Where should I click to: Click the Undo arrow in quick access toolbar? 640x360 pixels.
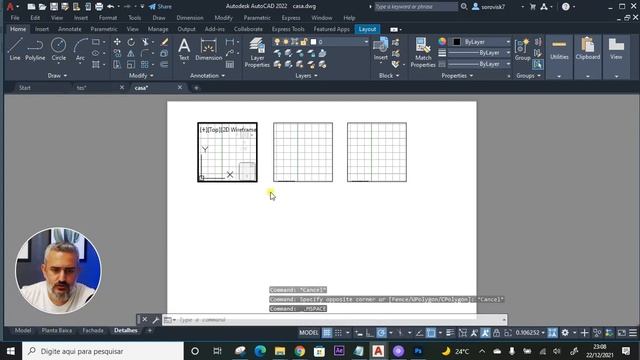110,7
